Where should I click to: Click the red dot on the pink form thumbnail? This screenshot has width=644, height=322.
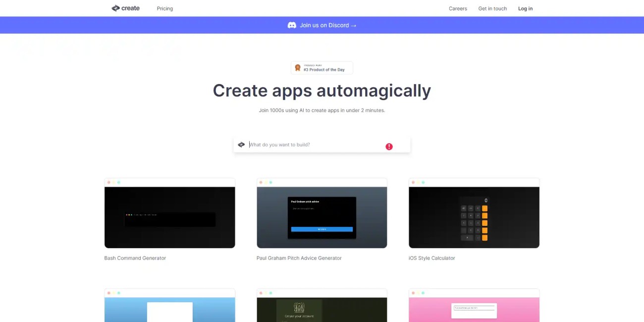[x=413, y=293]
